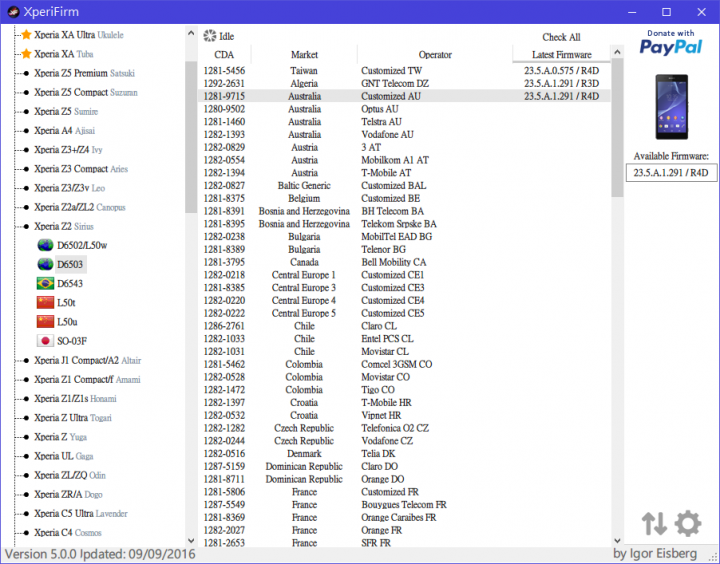This screenshot has height=564, width=720.
Task: Click the firmware list scroll-down arrow
Action: pyautogui.click(x=617, y=541)
